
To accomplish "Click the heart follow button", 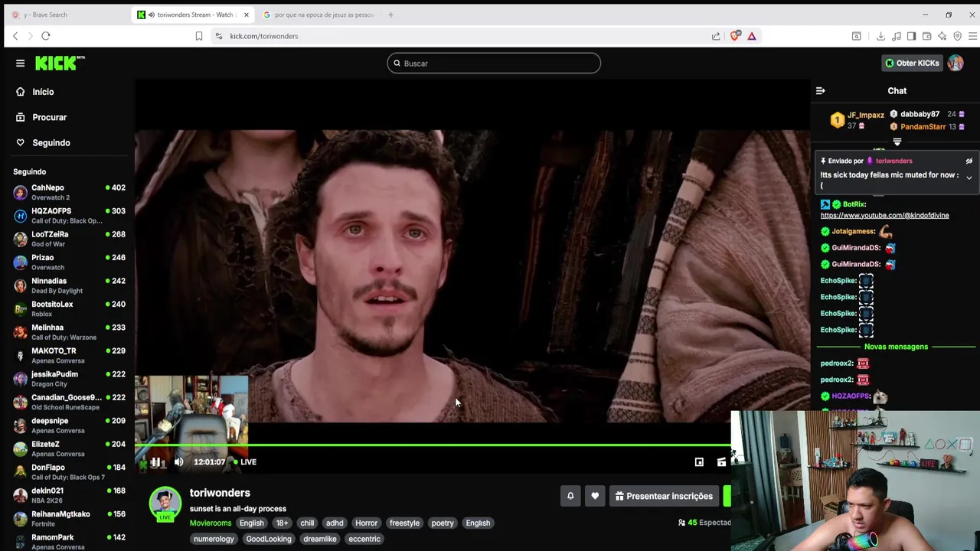I will 595,496.
